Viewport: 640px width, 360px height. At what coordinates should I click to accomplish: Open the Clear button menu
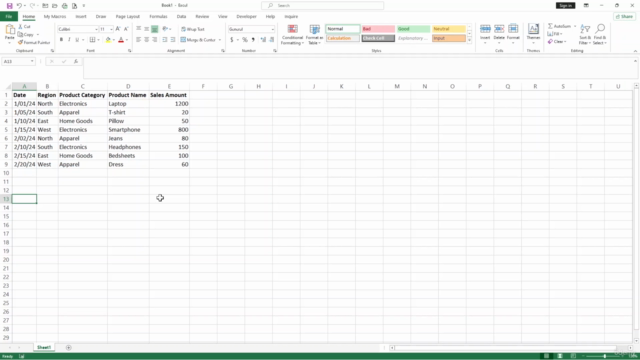(557, 42)
